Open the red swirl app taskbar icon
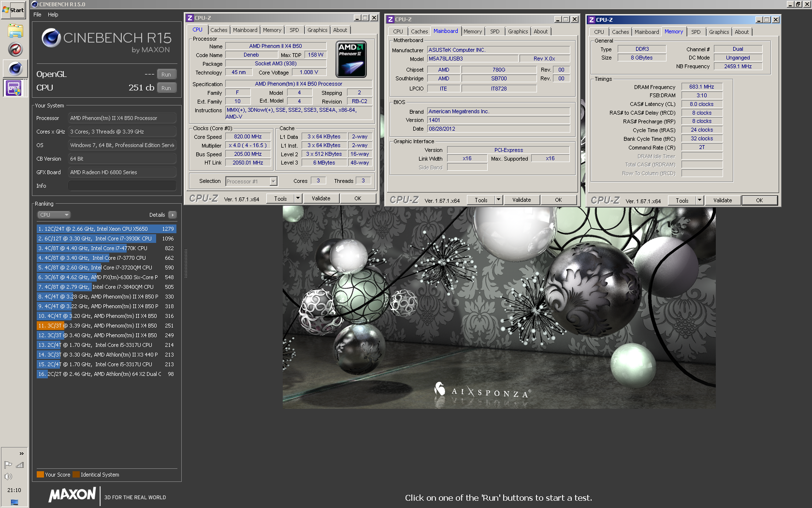This screenshot has width=812, height=508. (x=15, y=49)
